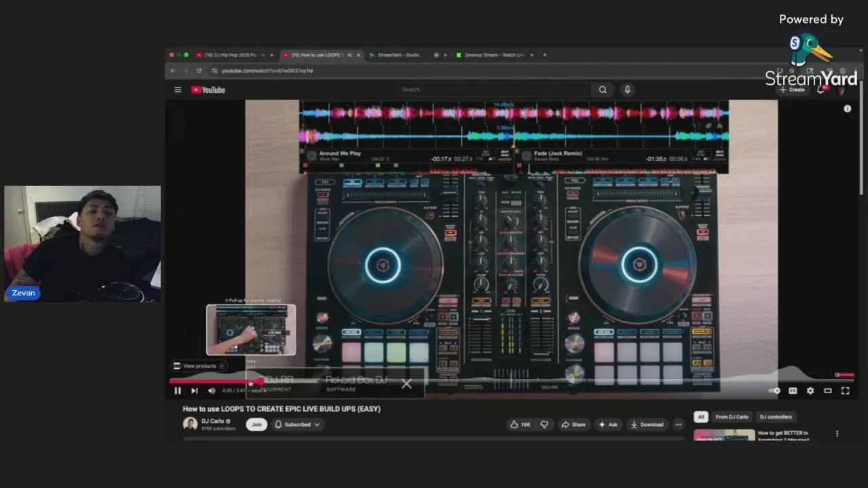Dislike the video with thumbs down
Image resolution: width=868 pixels, height=488 pixels.
(544, 424)
